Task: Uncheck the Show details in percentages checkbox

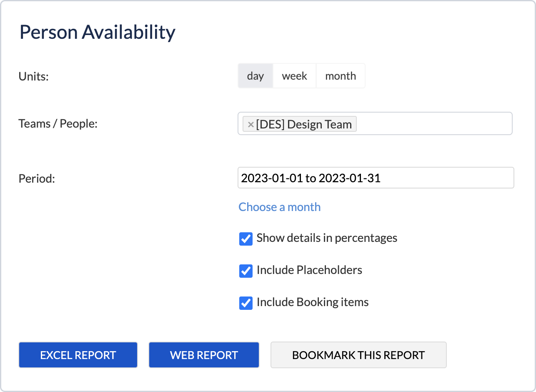Action: [x=246, y=239]
